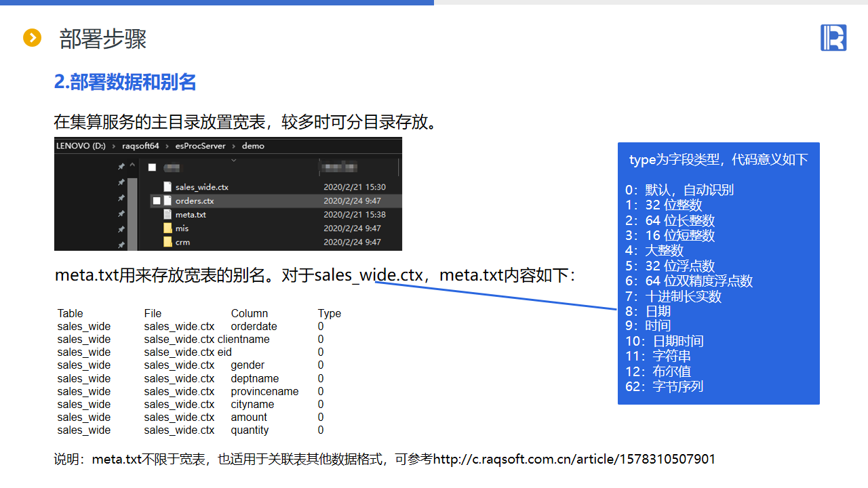Click the type entry '9：时间'
The height and width of the screenshot is (488, 868).
pyautogui.click(x=648, y=325)
